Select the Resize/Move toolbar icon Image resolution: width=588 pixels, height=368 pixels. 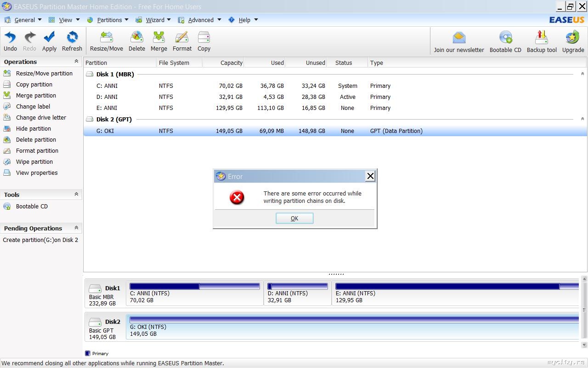pyautogui.click(x=107, y=41)
